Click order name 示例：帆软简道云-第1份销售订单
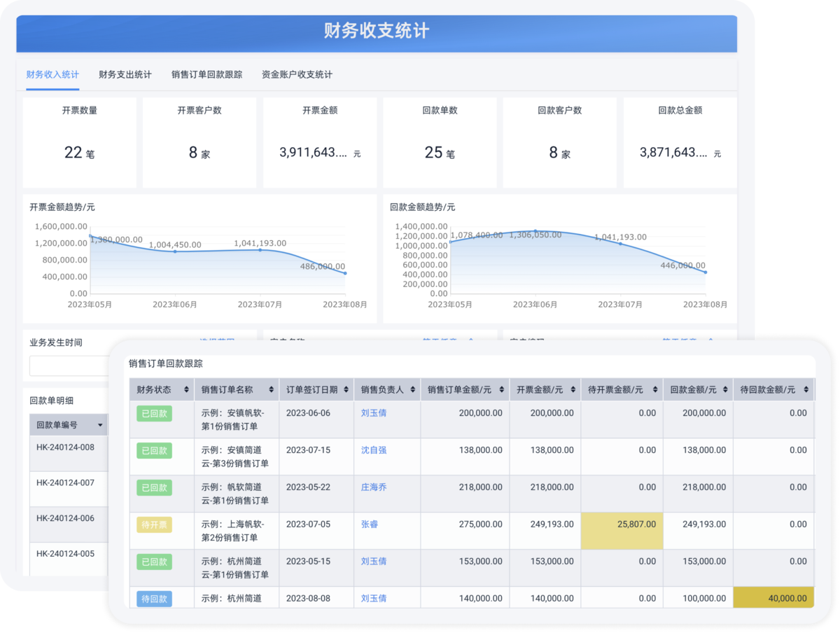The image size is (840, 633). click(x=234, y=494)
